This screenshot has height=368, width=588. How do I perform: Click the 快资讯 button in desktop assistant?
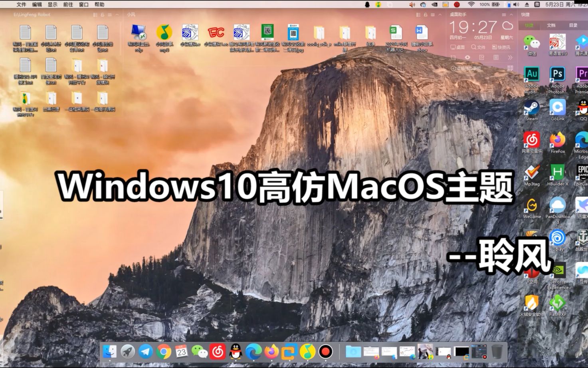501,47
